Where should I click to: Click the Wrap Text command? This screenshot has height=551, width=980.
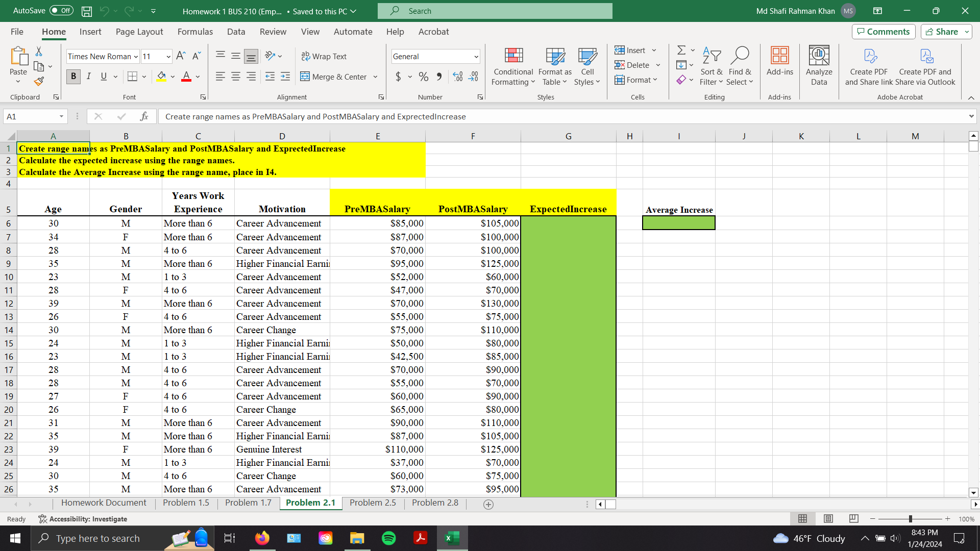(x=324, y=56)
